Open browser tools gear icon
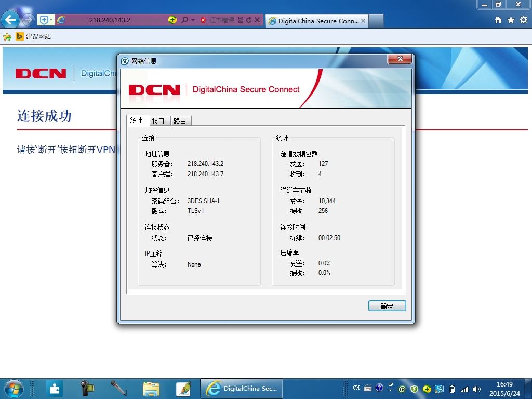 point(524,20)
